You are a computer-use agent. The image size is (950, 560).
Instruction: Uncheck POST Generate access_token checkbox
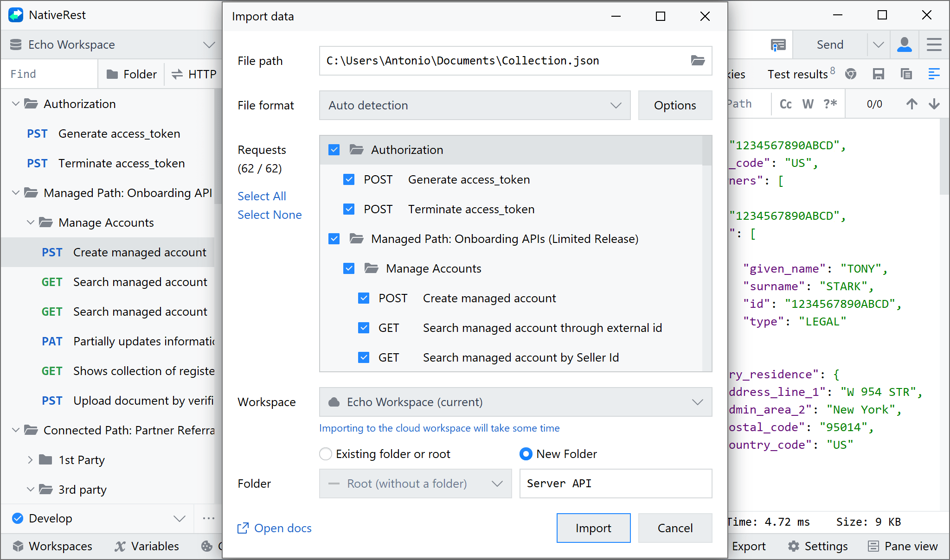pyautogui.click(x=349, y=179)
